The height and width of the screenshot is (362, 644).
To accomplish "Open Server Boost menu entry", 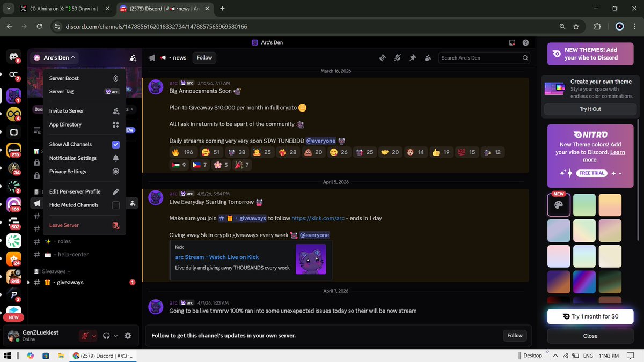I will 84,78.
